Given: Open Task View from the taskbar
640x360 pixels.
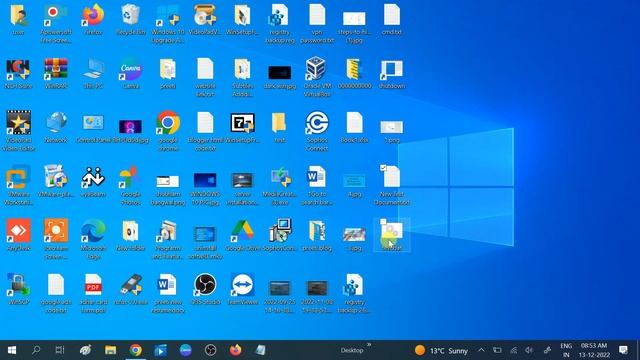Looking at the screenshot, I should point(60,350).
